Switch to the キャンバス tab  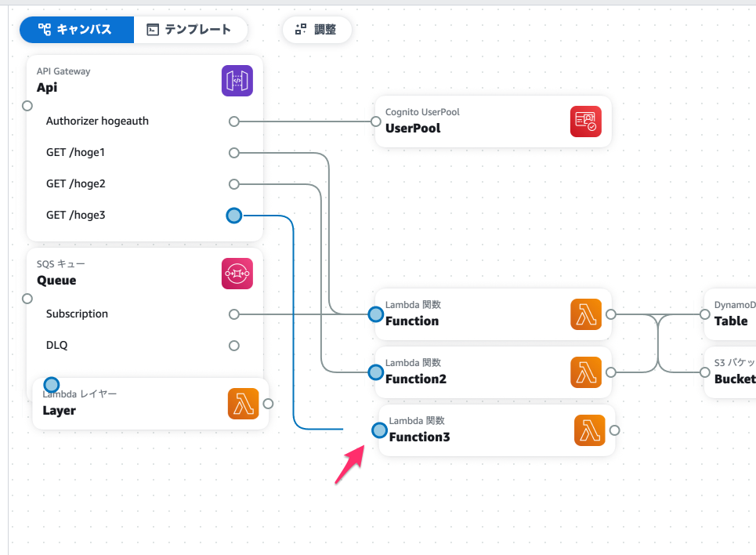coord(77,30)
